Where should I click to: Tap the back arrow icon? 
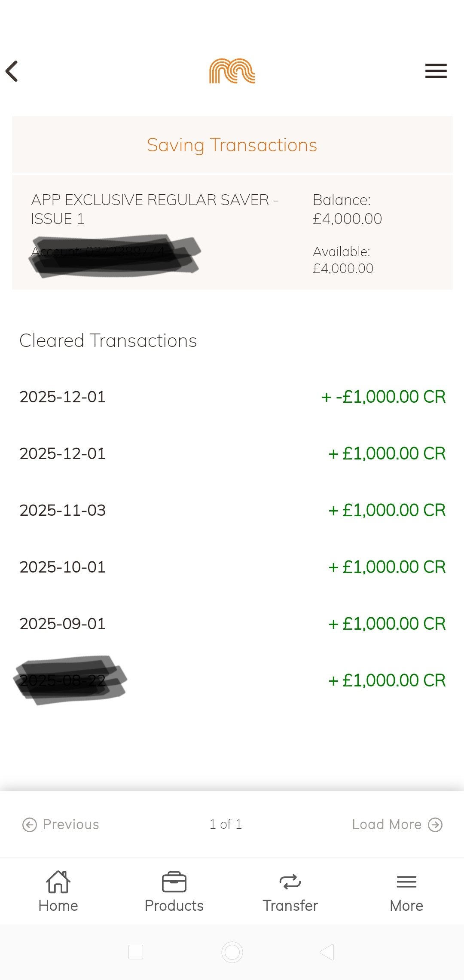click(x=12, y=71)
